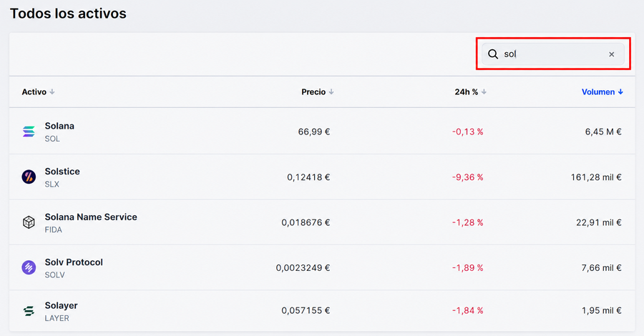This screenshot has width=644, height=336.
Task: Click the SLX ticker symbol
Action: [52, 184]
